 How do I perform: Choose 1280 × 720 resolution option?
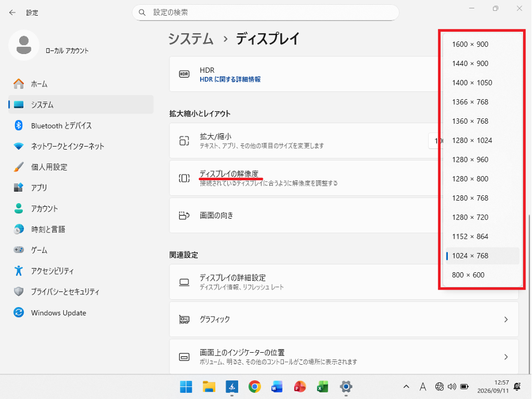[482, 217]
